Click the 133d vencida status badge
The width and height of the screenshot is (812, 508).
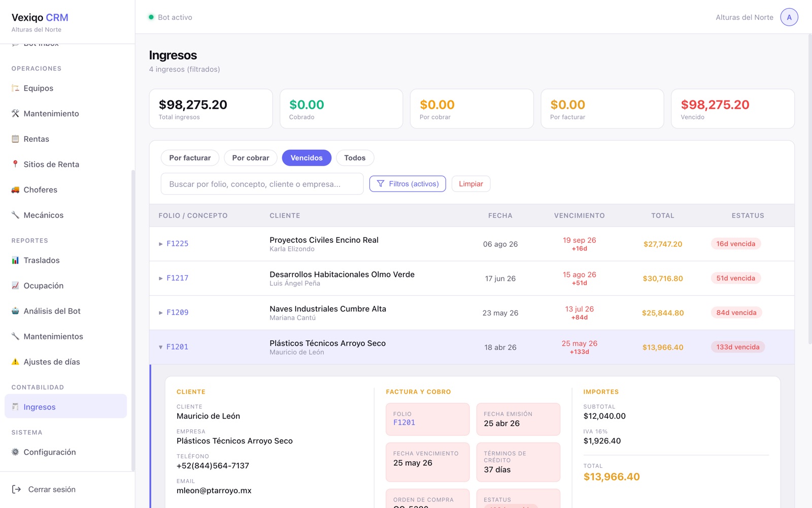(x=738, y=347)
